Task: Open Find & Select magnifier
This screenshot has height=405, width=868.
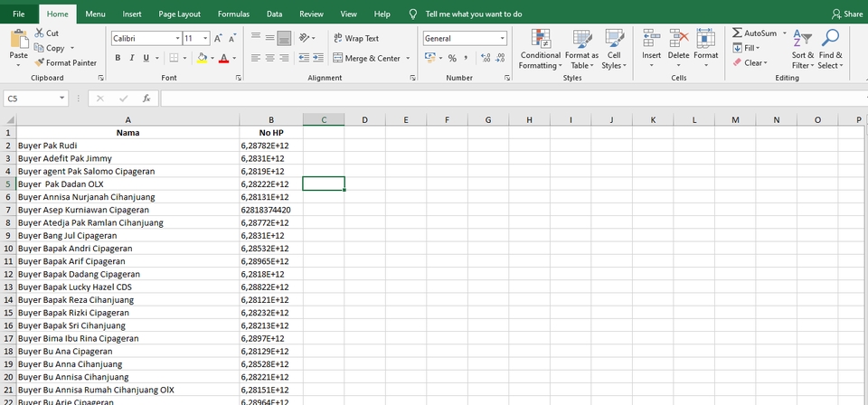Action: [x=830, y=49]
